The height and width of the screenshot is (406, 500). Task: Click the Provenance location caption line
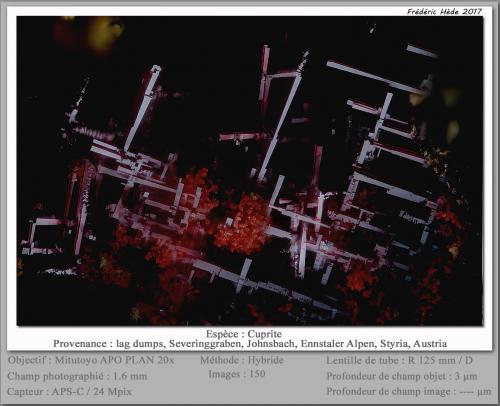(250, 344)
